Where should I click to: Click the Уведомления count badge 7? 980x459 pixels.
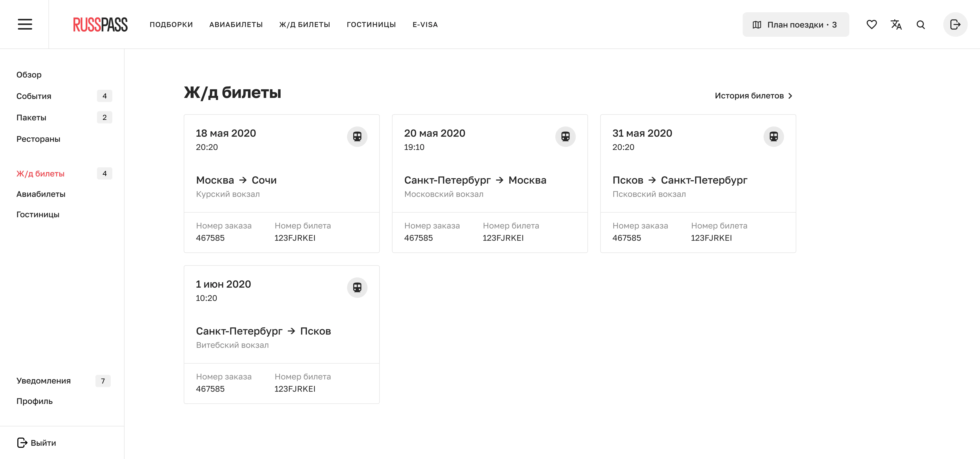click(x=103, y=381)
